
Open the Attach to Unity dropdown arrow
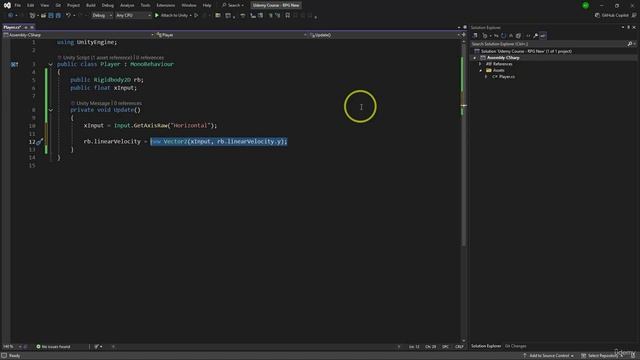(x=191, y=16)
